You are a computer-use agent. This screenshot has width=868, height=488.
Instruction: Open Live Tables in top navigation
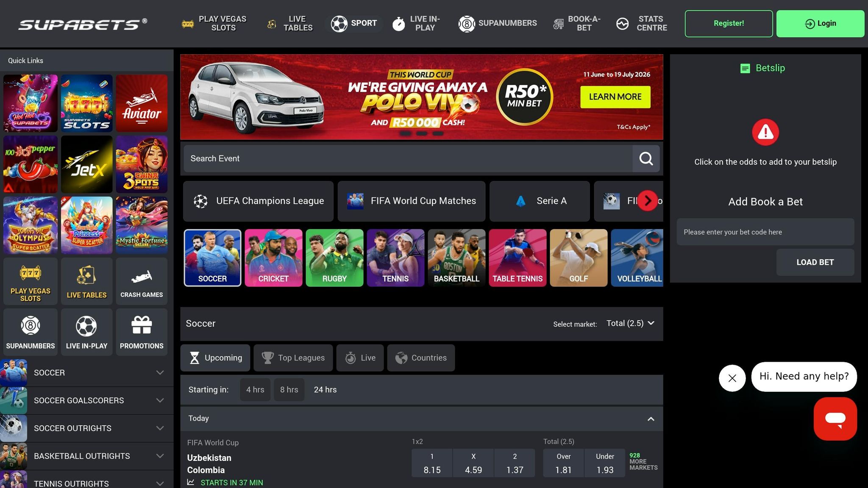(x=291, y=23)
